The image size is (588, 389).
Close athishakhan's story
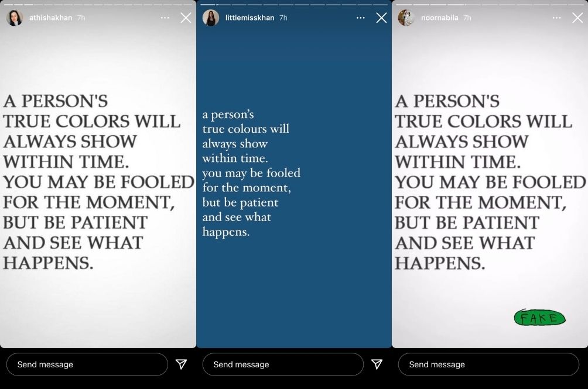[186, 18]
